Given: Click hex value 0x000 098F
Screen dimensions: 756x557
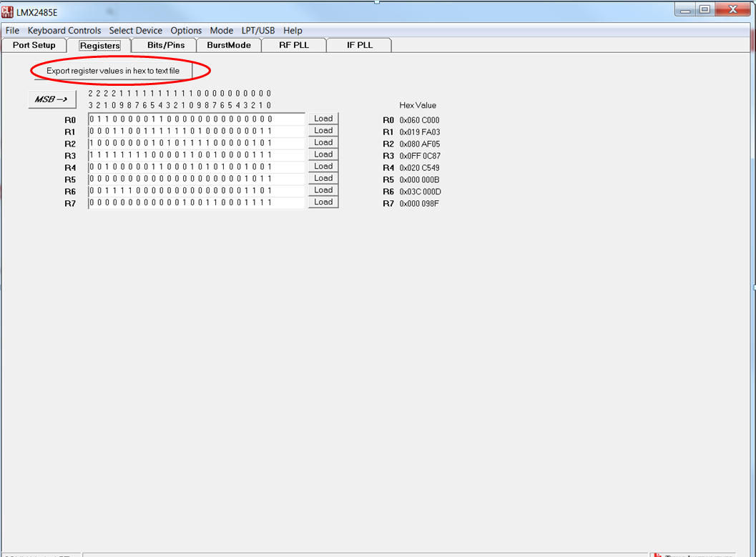Looking at the screenshot, I should pos(419,204).
